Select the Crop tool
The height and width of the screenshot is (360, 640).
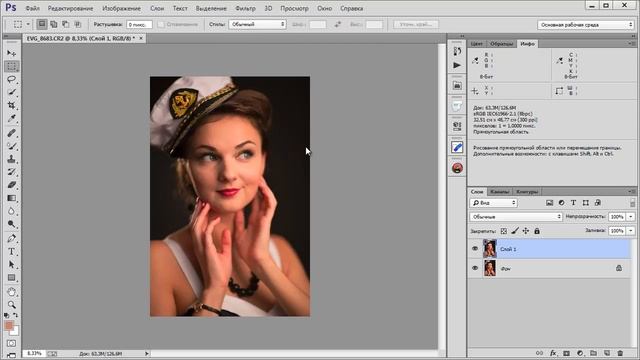click(11, 106)
